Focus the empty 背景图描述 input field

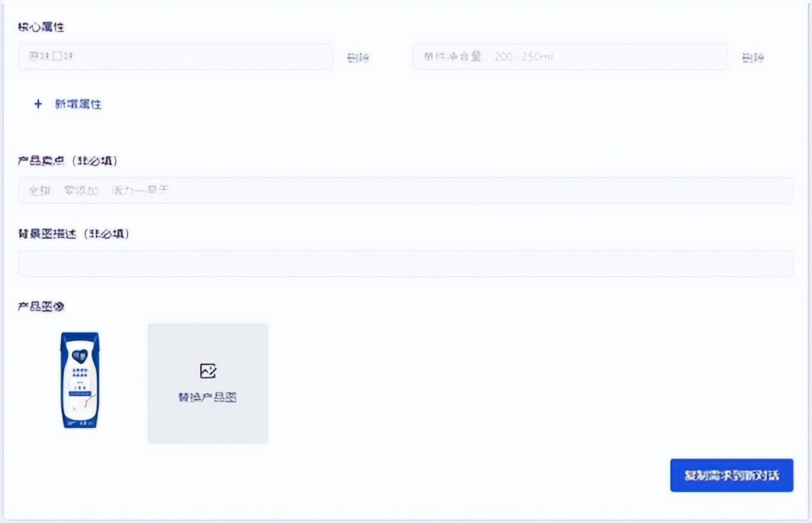(x=405, y=264)
